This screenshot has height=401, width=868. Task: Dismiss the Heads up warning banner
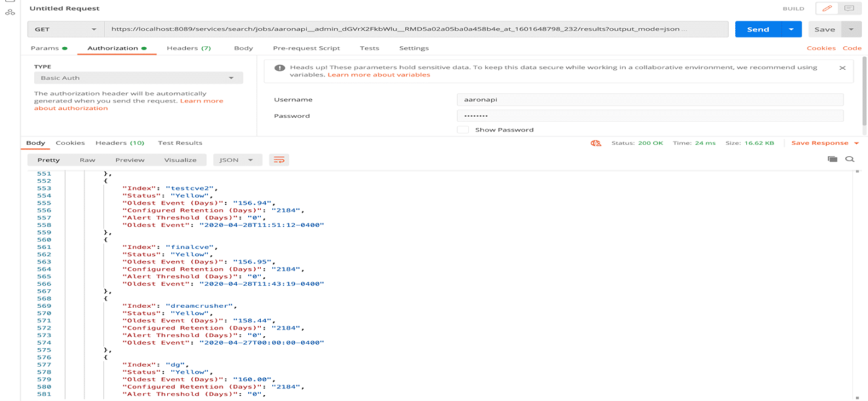(x=842, y=68)
